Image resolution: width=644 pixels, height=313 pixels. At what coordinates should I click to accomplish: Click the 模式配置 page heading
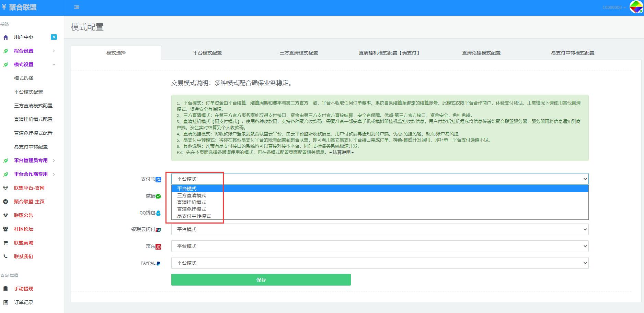(87, 27)
